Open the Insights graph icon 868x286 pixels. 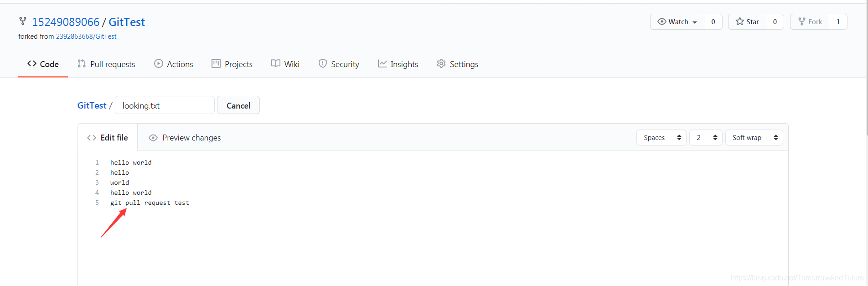pos(382,64)
